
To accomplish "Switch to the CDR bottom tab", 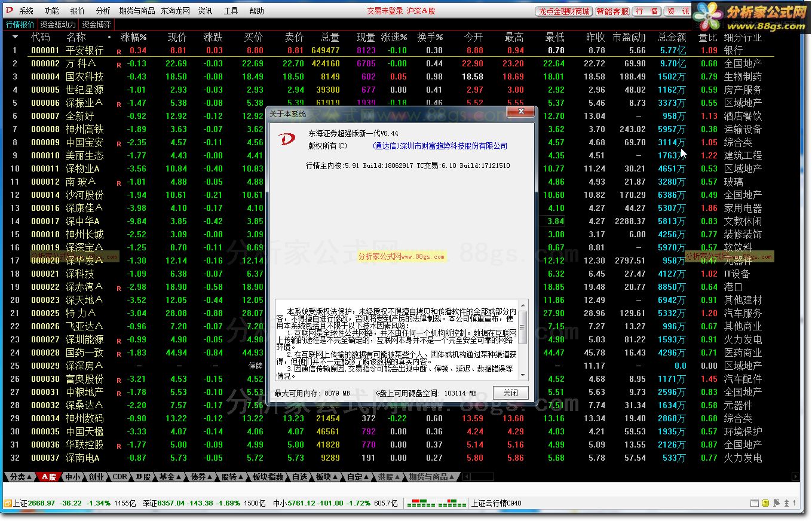I will 119,477.
